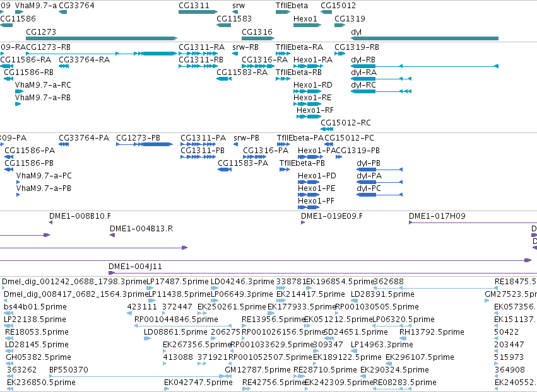Click the Hexo1-PD protein feature
Screen dimensions: 537x392
(x=309, y=182)
